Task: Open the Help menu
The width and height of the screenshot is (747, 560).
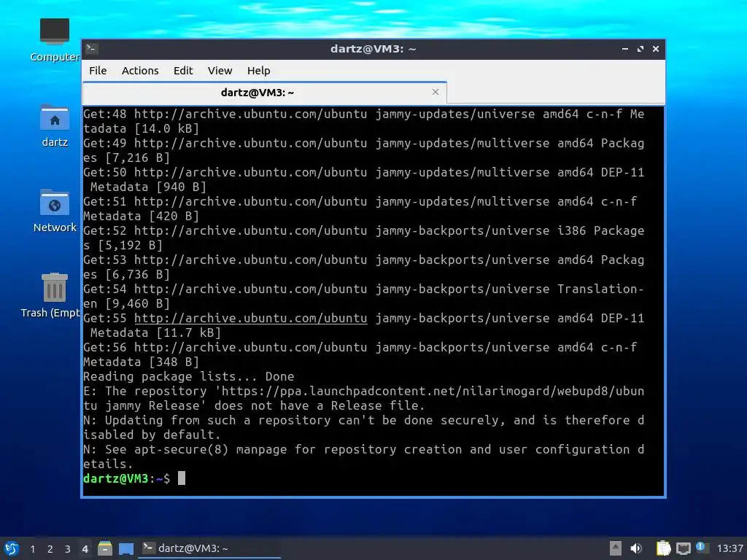Action: coord(259,71)
